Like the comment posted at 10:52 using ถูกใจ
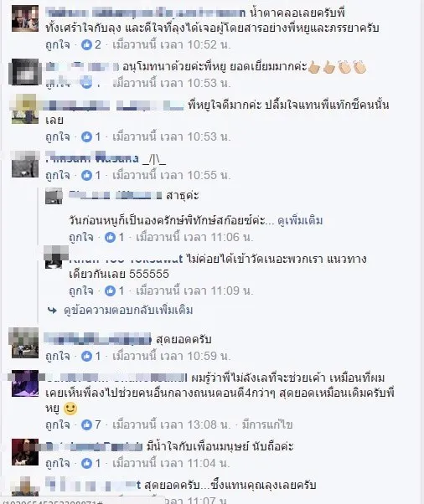This screenshot has height=504, width=424. point(58,44)
